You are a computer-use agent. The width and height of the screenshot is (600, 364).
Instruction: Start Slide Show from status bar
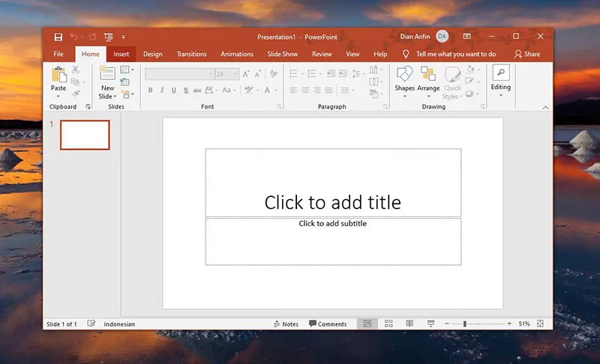tap(430, 324)
